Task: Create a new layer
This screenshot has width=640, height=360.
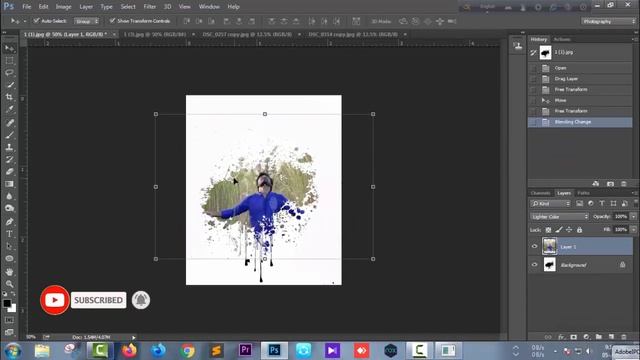Action: [x=611, y=337]
